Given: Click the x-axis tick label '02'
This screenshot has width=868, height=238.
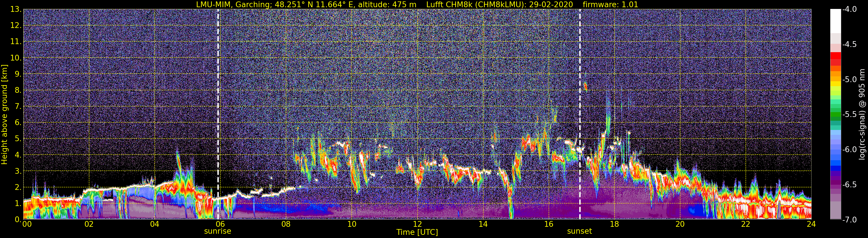Looking at the screenshot, I should point(89,224).
